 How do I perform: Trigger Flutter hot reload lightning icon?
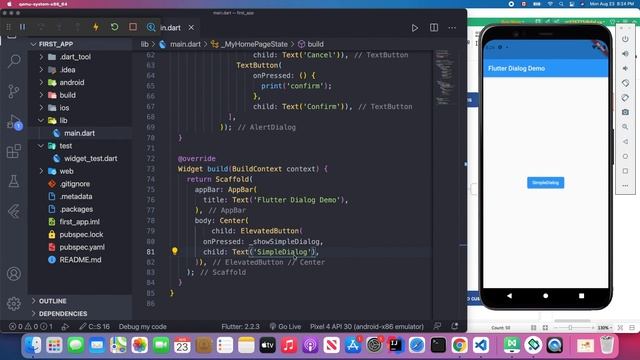(96, 27)
